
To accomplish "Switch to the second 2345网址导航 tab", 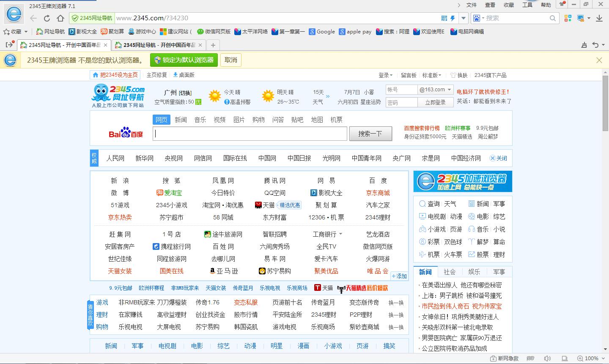I will point(159,45).
